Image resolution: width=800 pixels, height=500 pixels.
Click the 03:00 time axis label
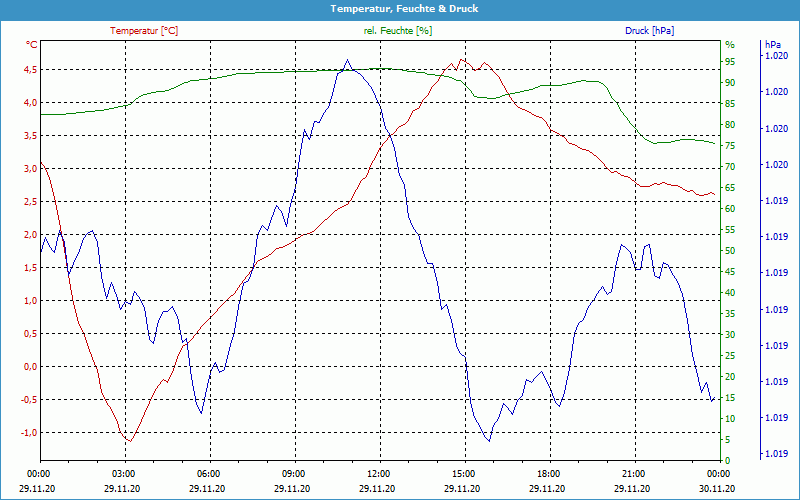click(x=124, y=474)
